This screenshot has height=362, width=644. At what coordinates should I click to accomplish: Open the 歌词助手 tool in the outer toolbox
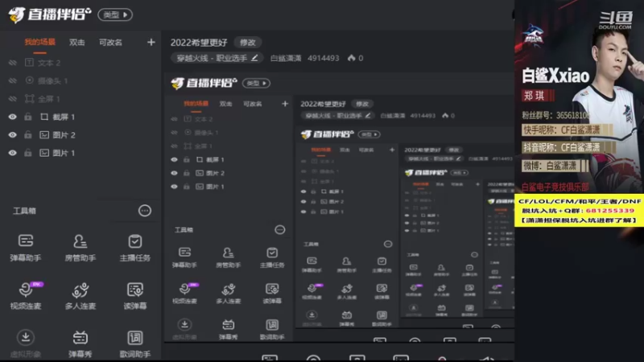tap(134, 343)
